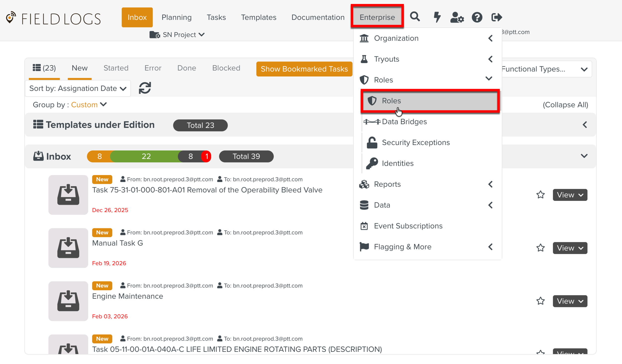622x364 pixels.
Task: Click the Engine Maintenance inbox thumbnail
Action: pos(68,301)
